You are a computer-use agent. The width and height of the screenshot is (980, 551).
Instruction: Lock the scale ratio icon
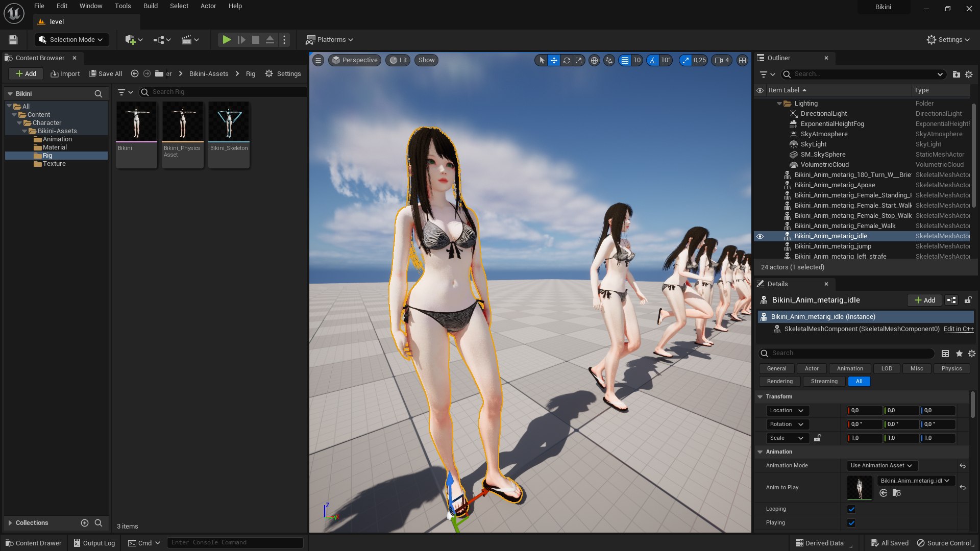click(817, 438)
